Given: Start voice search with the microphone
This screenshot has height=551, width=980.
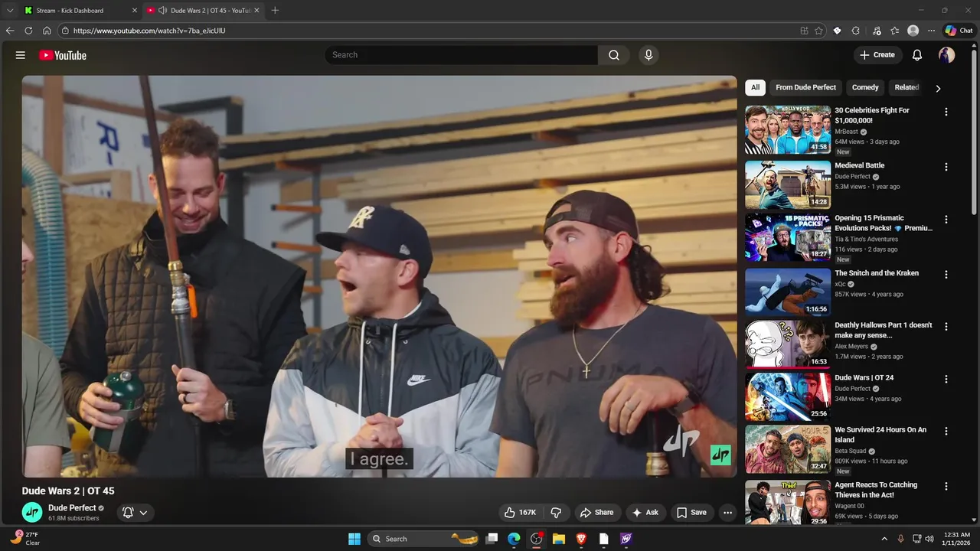Looking at the screenshot, I should coord(648,55).
